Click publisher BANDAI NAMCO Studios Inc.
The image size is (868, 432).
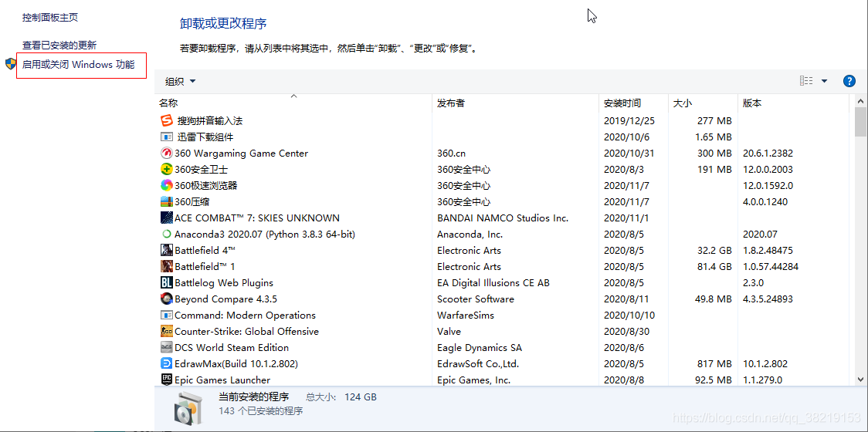(503, 218)
